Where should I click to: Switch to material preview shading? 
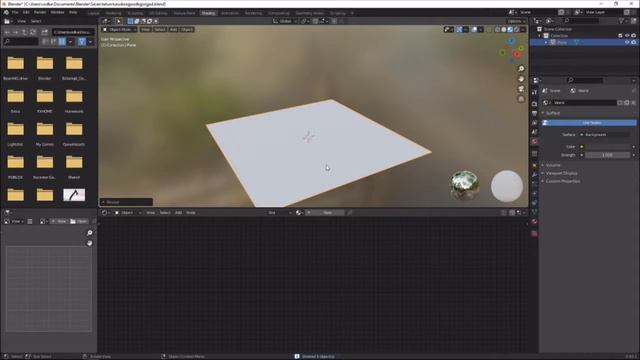pyautogui.click(x=510, y=29)
